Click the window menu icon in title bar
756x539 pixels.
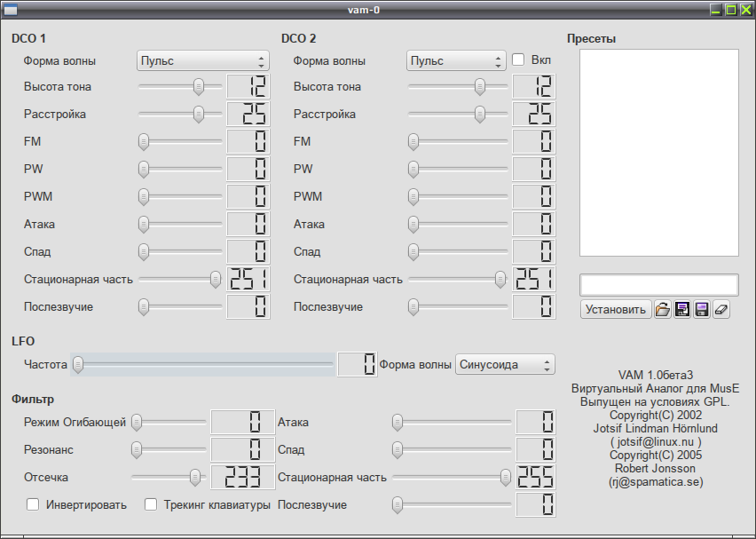click(x=10, y=10)
